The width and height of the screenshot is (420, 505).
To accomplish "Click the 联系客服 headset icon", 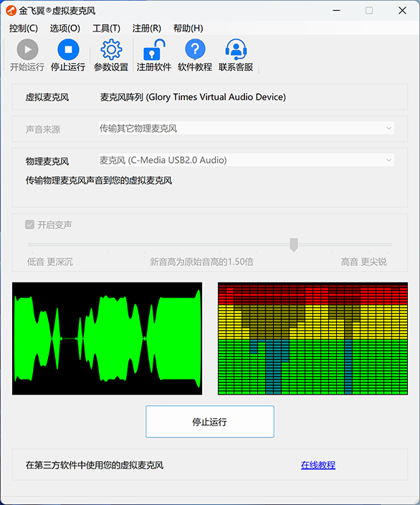I will 236,49.
